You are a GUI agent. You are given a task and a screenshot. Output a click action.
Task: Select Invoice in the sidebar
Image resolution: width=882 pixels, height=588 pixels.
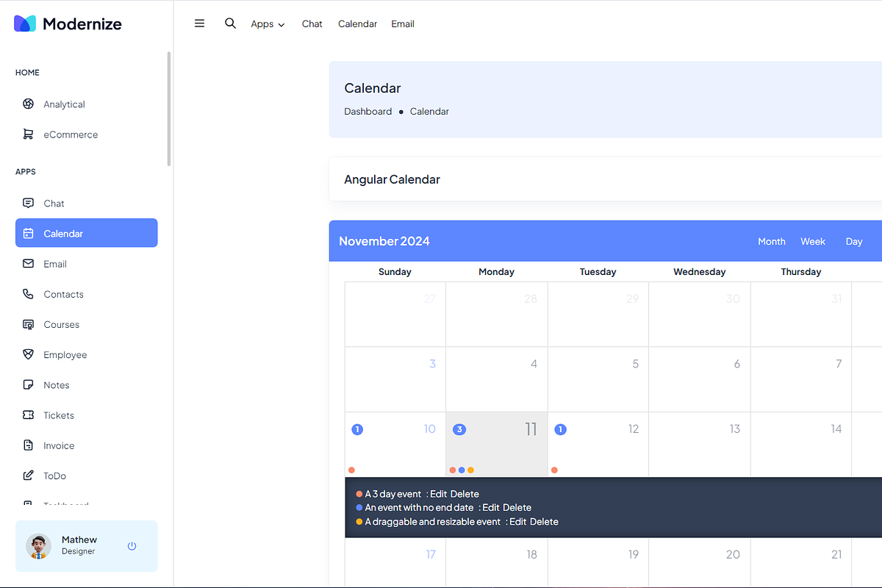click(x=86, y=445)
